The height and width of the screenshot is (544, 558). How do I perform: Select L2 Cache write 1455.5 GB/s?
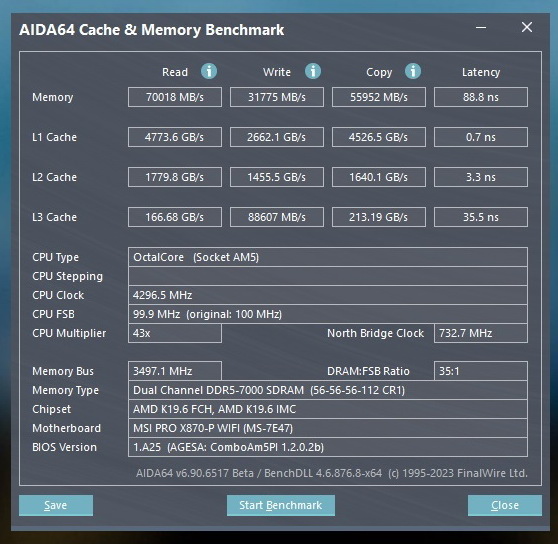277,177
